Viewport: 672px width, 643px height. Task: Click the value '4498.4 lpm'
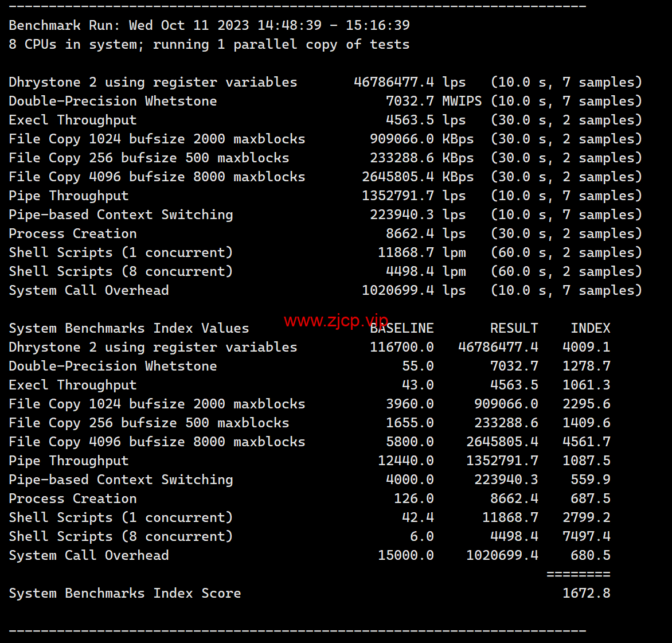pyautogui.click(x=425, y=271)
